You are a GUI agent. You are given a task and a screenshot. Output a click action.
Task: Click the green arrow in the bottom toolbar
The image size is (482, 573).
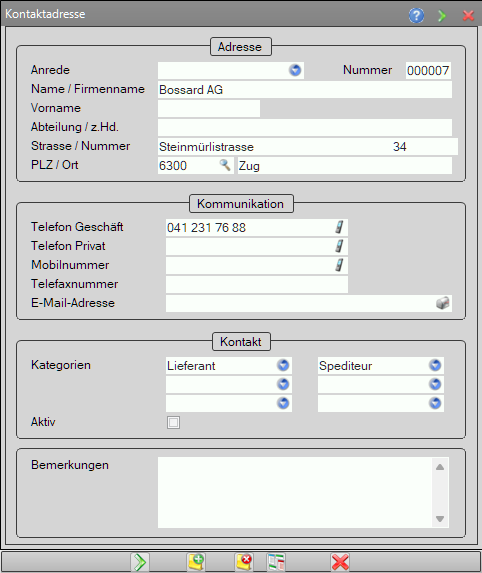(140, 562)
